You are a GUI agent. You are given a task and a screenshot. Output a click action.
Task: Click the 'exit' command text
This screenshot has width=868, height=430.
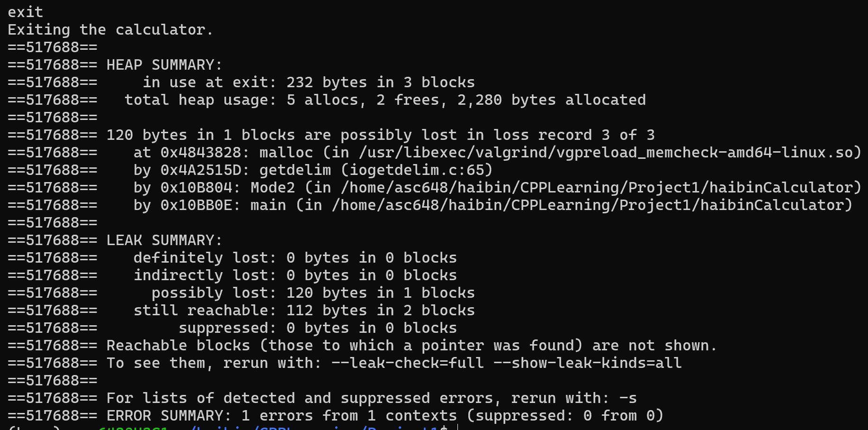(x=26, y=12)
